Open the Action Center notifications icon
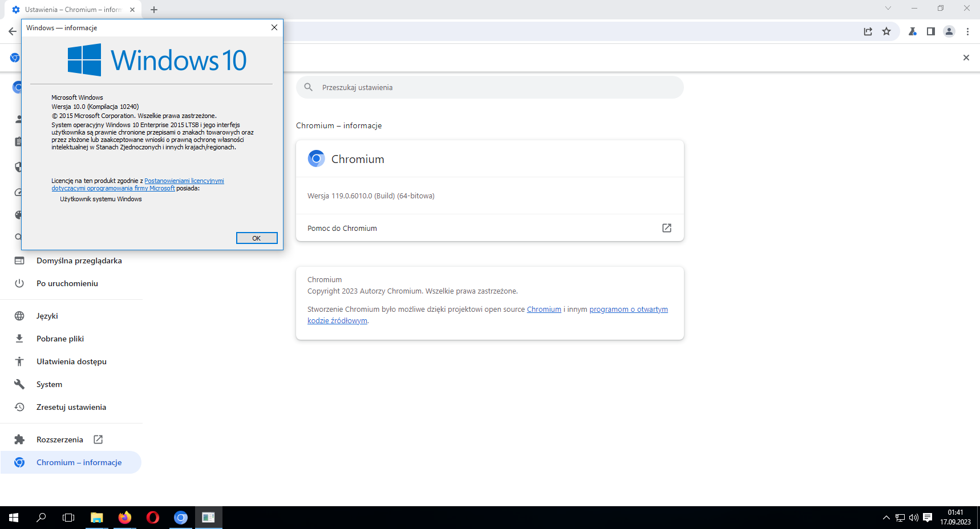 (928, 518)
